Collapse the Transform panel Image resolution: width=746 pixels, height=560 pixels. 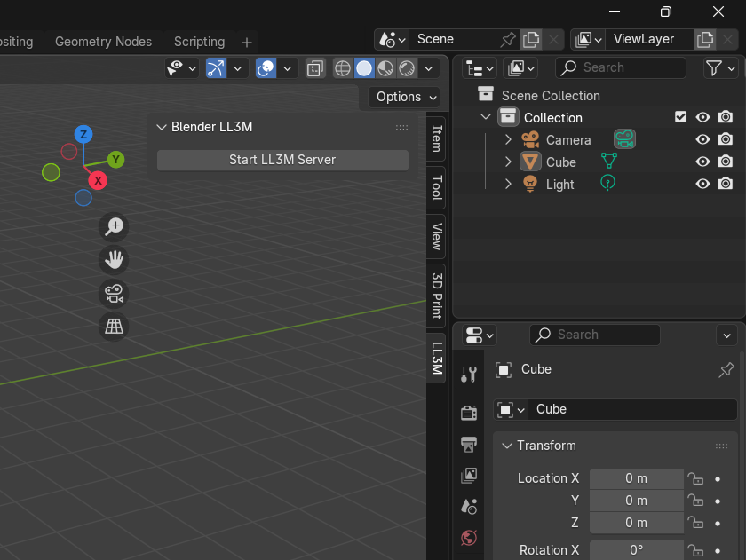(x=507, y=446)
